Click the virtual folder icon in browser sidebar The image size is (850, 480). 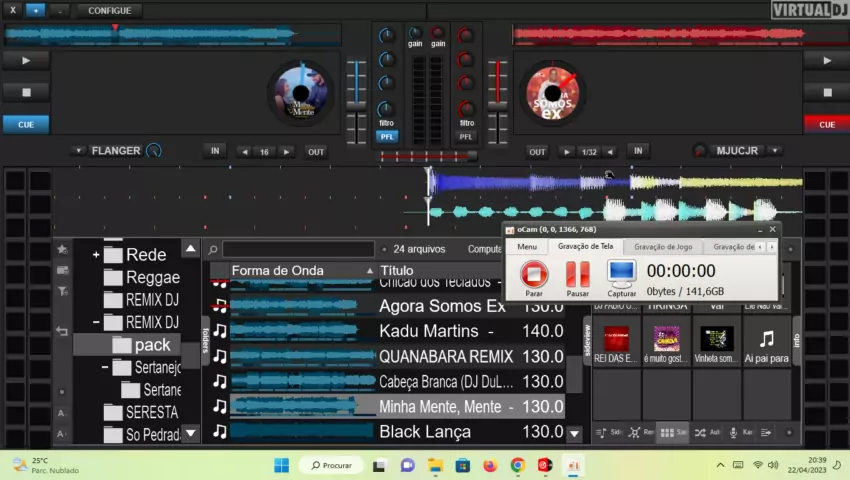click(x=62, y=270)
